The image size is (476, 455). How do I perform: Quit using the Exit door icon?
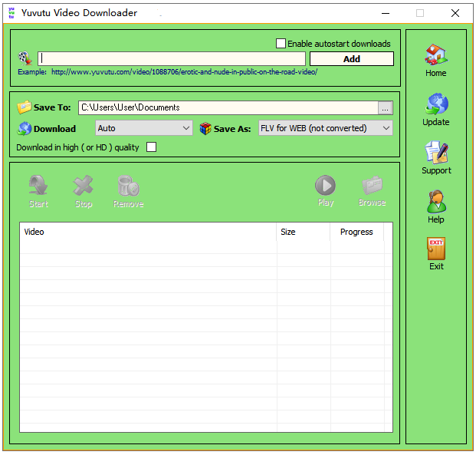tap(436, 249)
